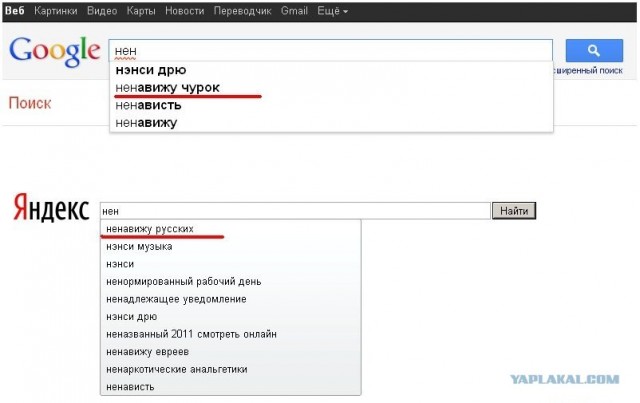Open the расширенный поиск link
This screenshot has height=403, width=640.
pyautogui.click(x=588, y=71)
